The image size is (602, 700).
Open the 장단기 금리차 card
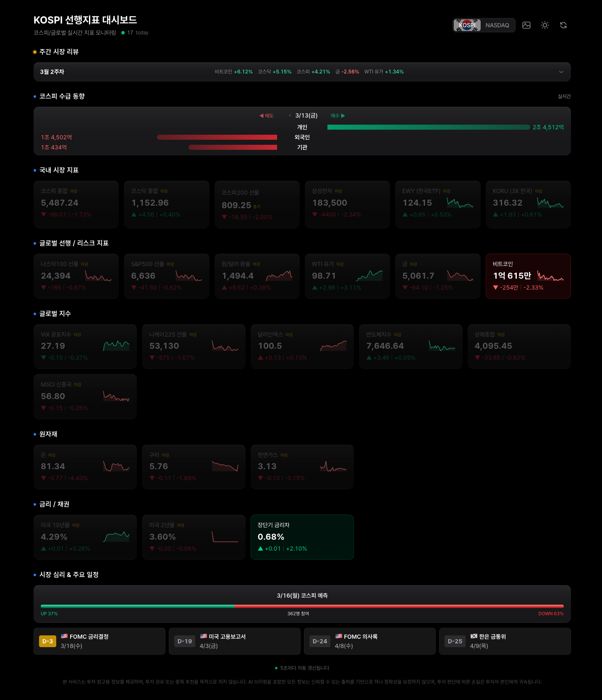[x=302, y=537]
